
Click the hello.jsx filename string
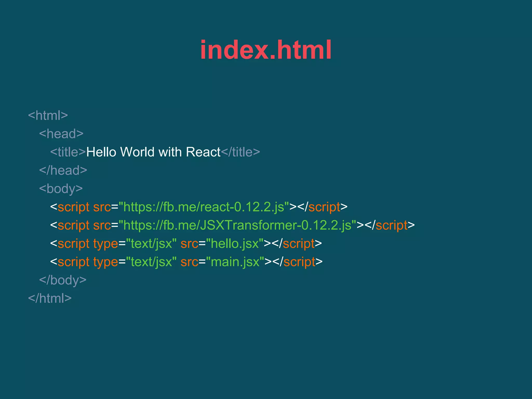[235, 244]
